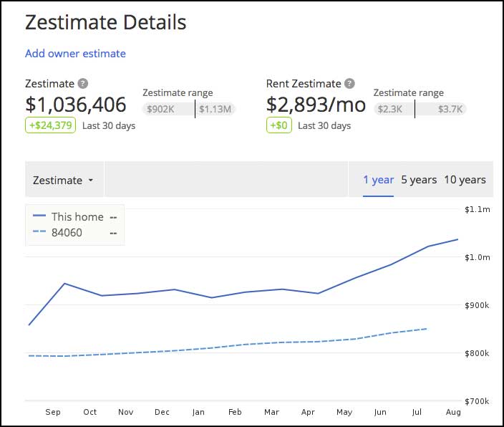Click the Dec month label
This screenshot has width=504, height=427.
pos(162,412)
